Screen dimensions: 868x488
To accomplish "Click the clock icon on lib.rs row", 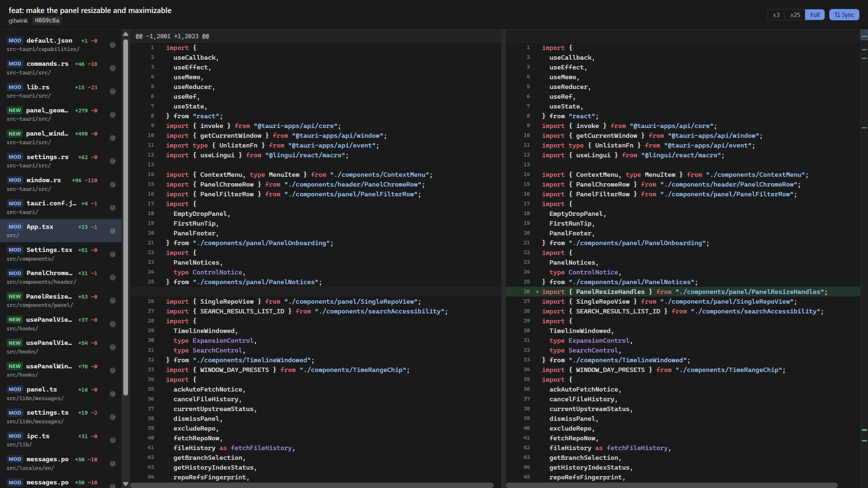I will (x=113, y=91).
